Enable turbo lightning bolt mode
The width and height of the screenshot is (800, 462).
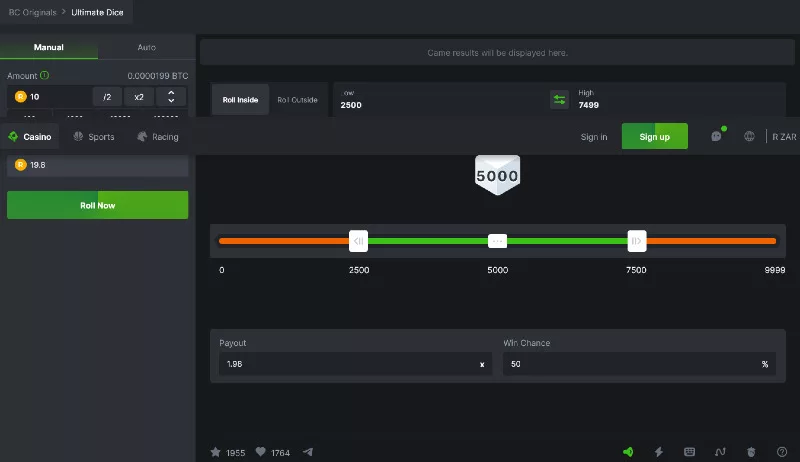(x=659, y=452)
